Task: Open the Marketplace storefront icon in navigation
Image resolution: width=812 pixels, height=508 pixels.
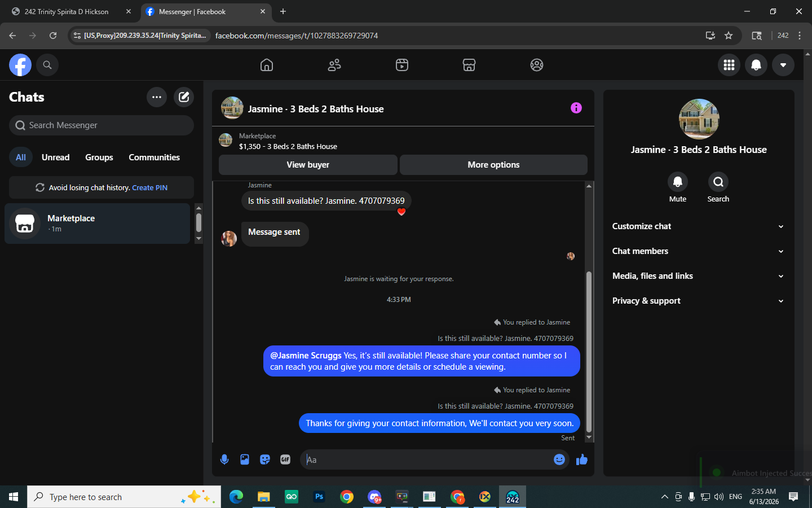Action: click(x=469, y=65)
